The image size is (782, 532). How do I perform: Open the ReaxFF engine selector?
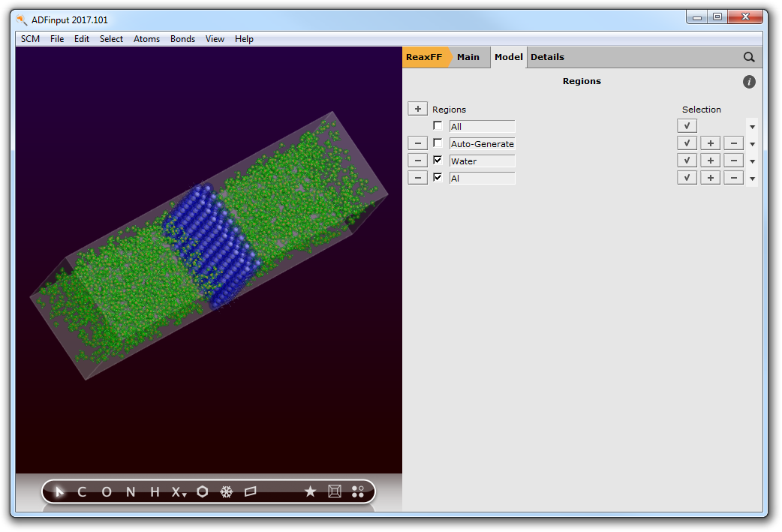tap(425, 57)
